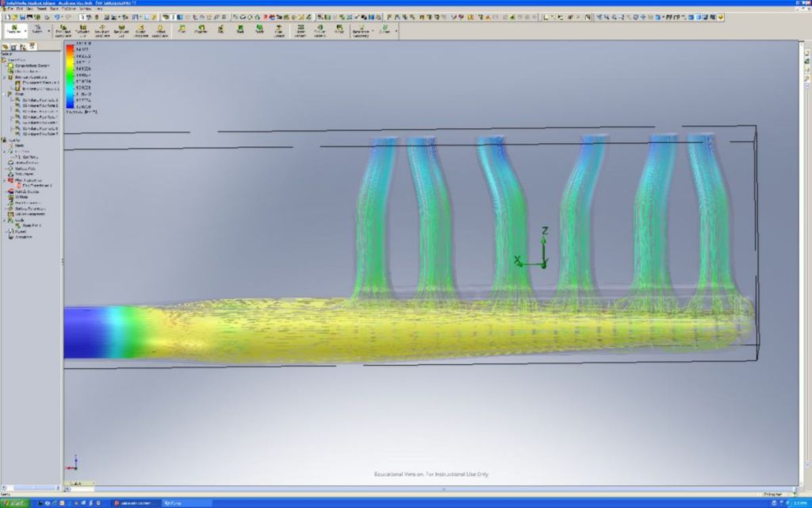
Task: Select the Chamfer feature tool
Action: pyautogui.click(x=201, y=31)
